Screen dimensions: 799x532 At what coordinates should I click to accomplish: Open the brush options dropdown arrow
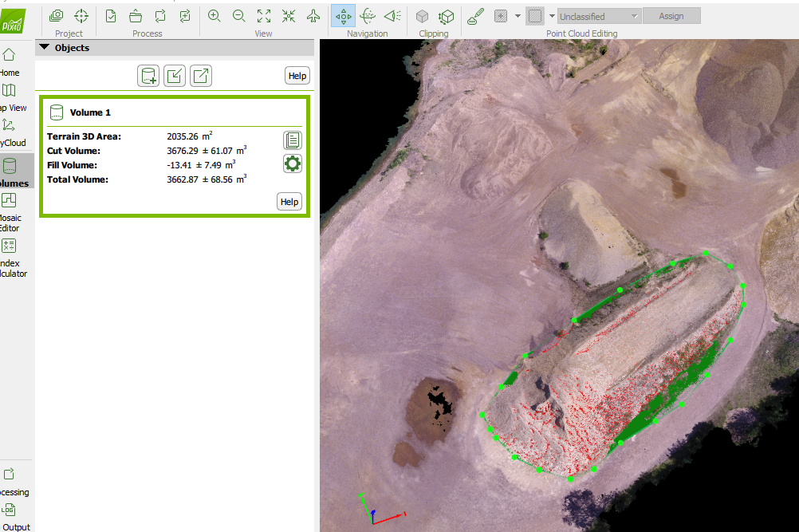[x=517, y=15]
